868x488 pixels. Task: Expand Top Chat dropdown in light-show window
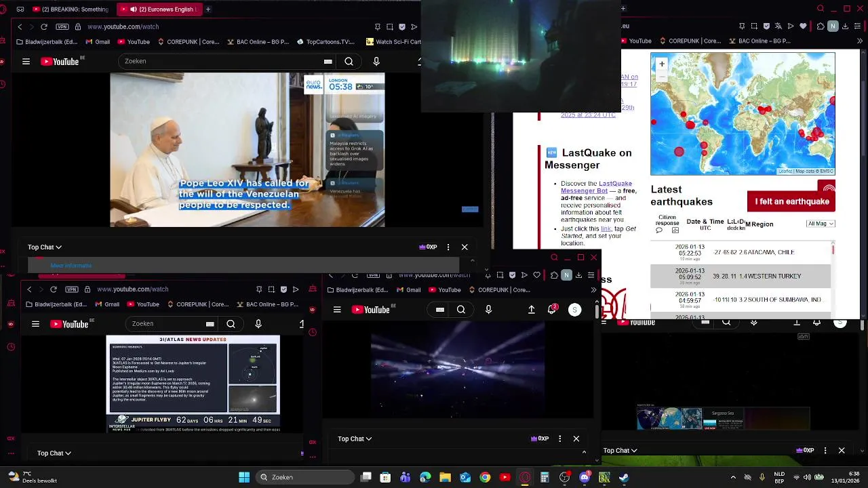[x=355, y=439]
